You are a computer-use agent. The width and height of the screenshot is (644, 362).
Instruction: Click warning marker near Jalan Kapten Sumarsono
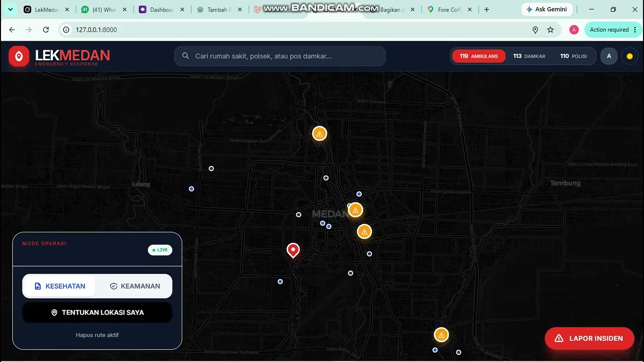319,134
